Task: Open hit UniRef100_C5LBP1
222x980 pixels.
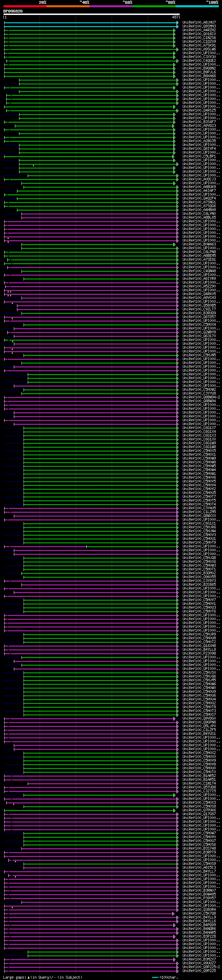Action: [199, 156]
